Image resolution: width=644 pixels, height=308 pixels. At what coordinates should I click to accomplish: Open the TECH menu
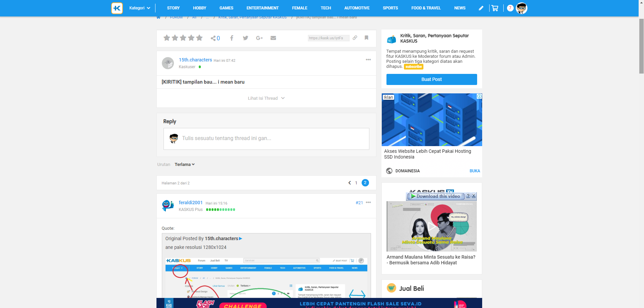pos(326,8)
